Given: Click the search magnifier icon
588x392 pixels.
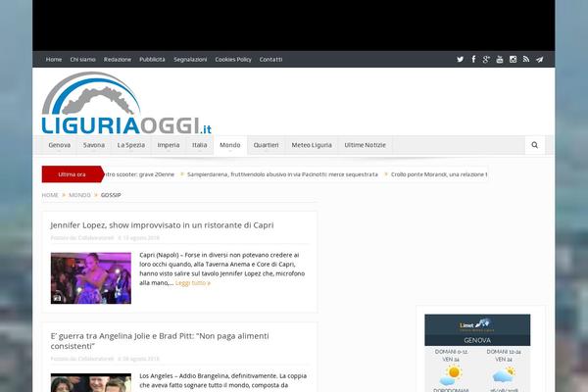Looking at the screenshot, I should [535, 145].
